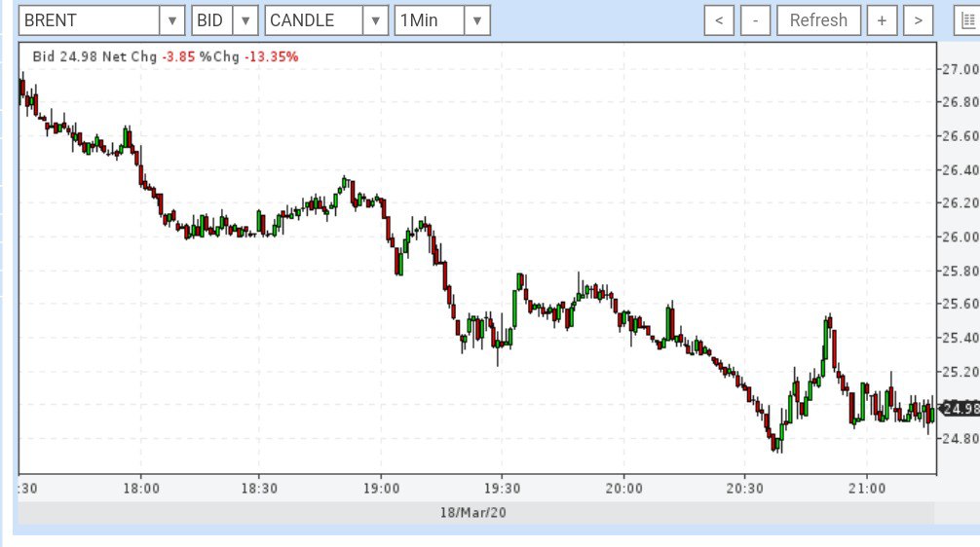
Task: Zoom in using the plus button
Action: coord(882,20)
